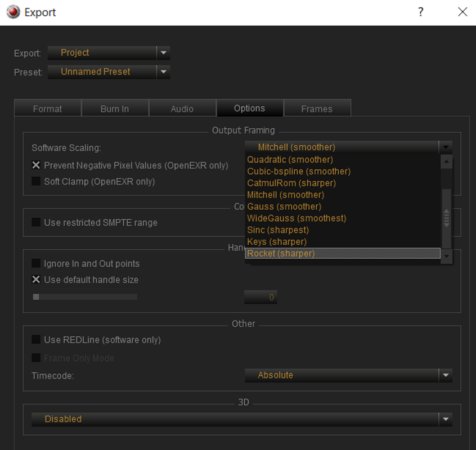Viewport: 476px width, 450px height.
Task: Toggle Prevent Negative Pixel Values checkbox
Action: pos(36,165)
